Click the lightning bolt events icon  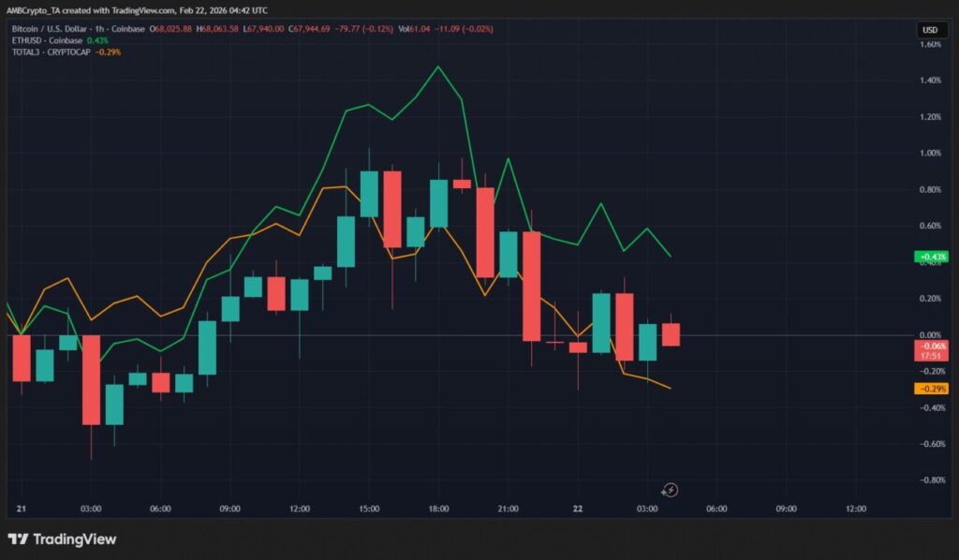[x=670, y=489]
